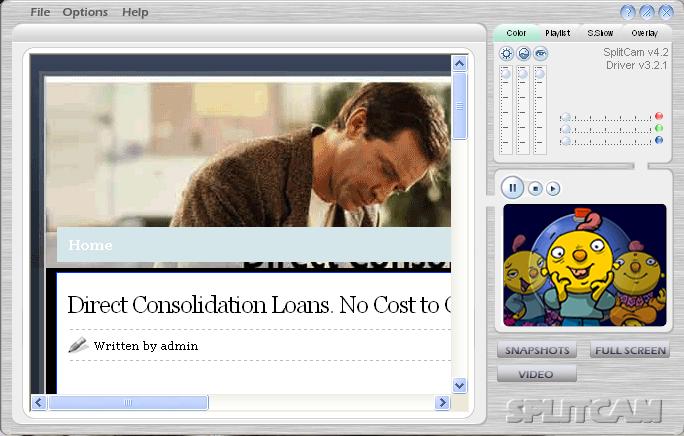Image resolution: width=684 pixels, height=436 pixels.
Task: Switch to the Color tab
Action: pos(516,33)
